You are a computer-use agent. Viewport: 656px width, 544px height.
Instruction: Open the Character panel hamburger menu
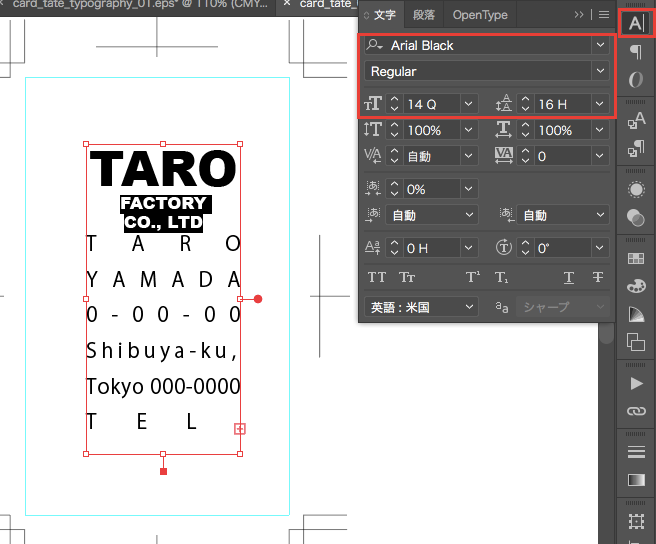[604, 15]
